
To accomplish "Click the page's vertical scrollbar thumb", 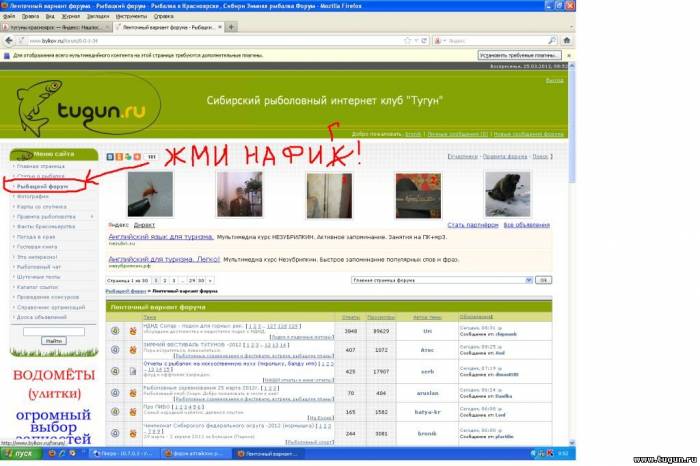I will click(x=572, y=125).
